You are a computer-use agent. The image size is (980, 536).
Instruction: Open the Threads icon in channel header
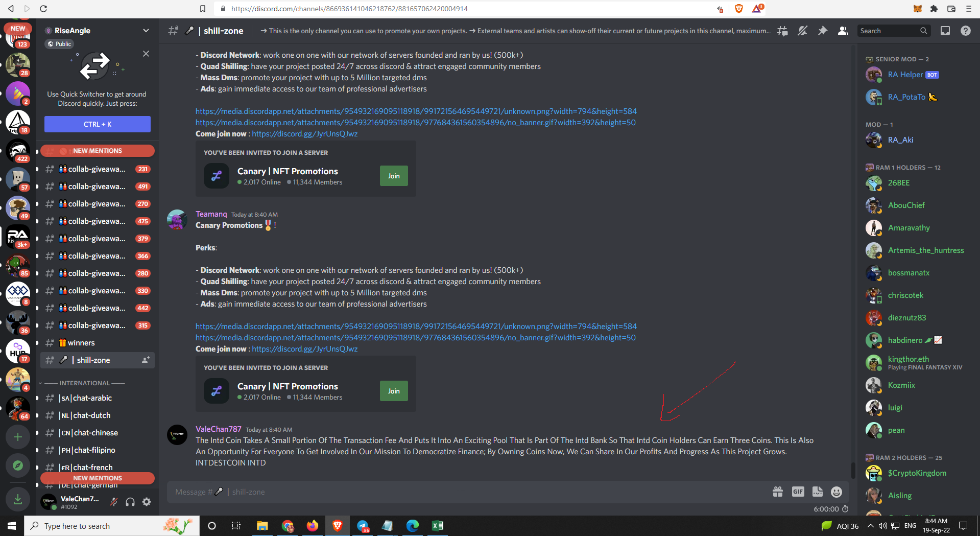click(x=782, y=31)
